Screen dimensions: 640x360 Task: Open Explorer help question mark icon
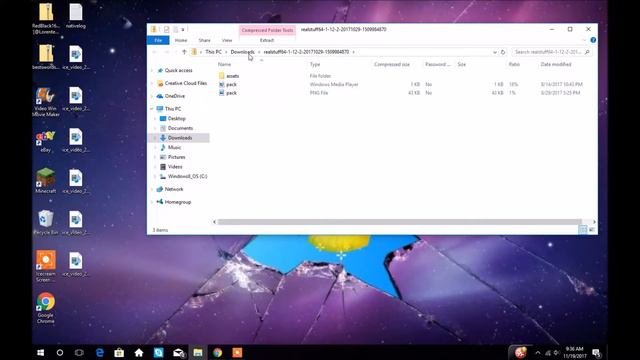[593, 40]
